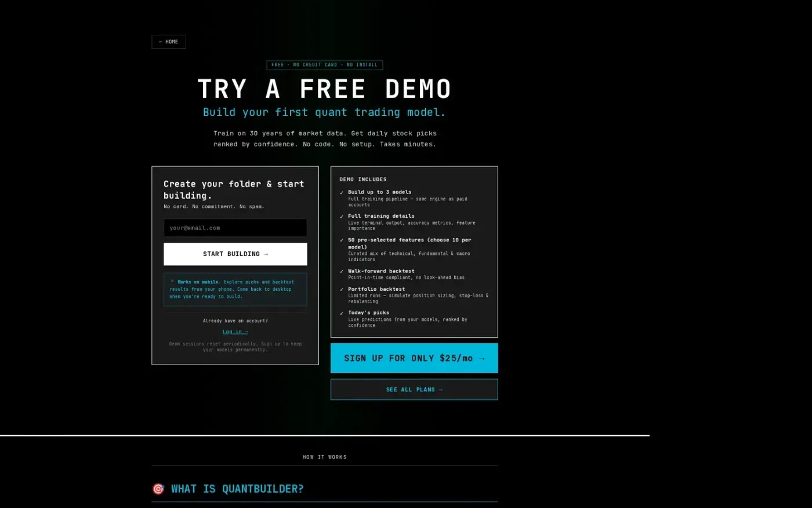812x508 pixels.
Task: Open SEE ALL PLANS
Action: click(x=414, y=390)
